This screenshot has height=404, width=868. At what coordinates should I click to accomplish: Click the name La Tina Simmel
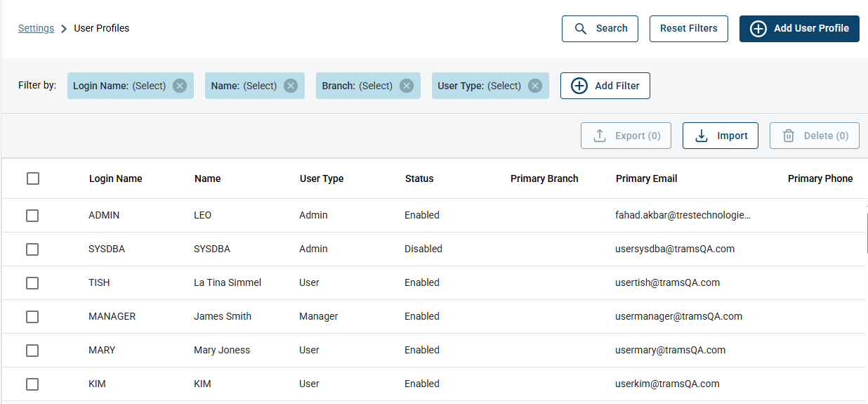click(228, 282)
